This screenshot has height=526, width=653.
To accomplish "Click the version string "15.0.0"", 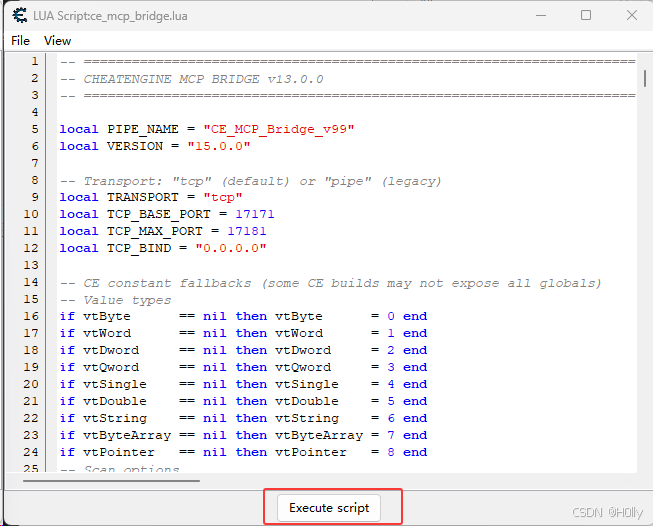I will 219,146.
